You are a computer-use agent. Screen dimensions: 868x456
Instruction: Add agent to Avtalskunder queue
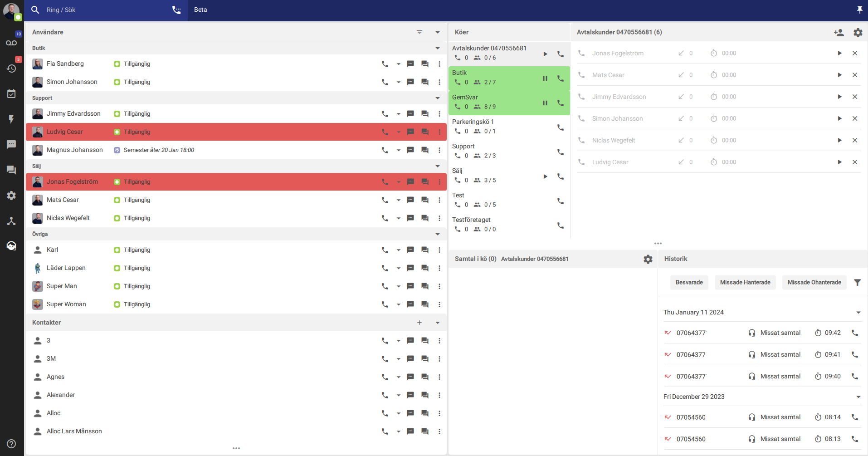(839, 33)
